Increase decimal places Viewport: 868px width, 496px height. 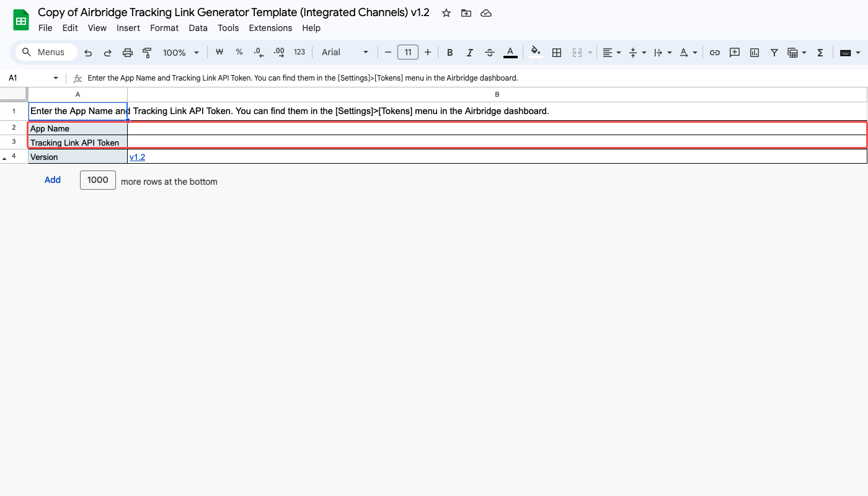click(x=279, y=53)
